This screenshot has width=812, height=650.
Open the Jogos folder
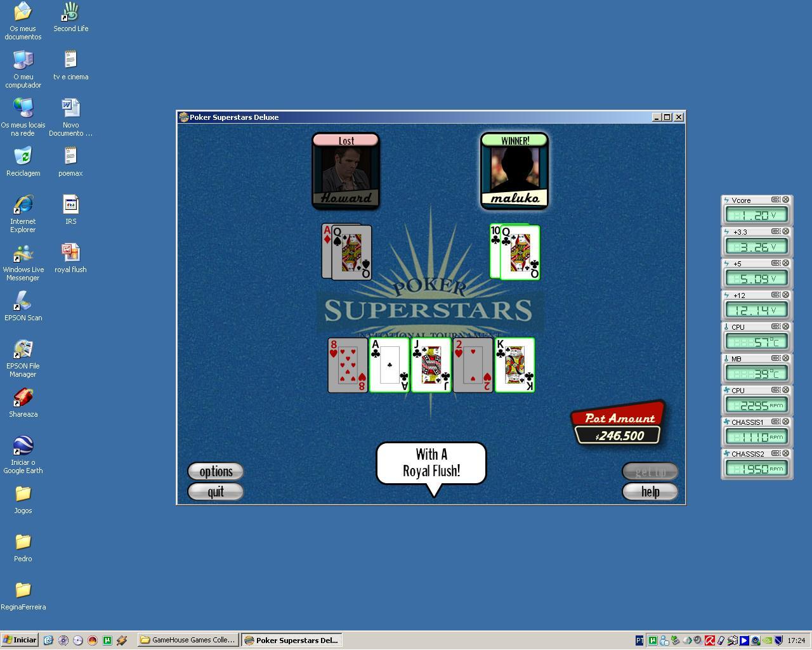tap(23, 499)
